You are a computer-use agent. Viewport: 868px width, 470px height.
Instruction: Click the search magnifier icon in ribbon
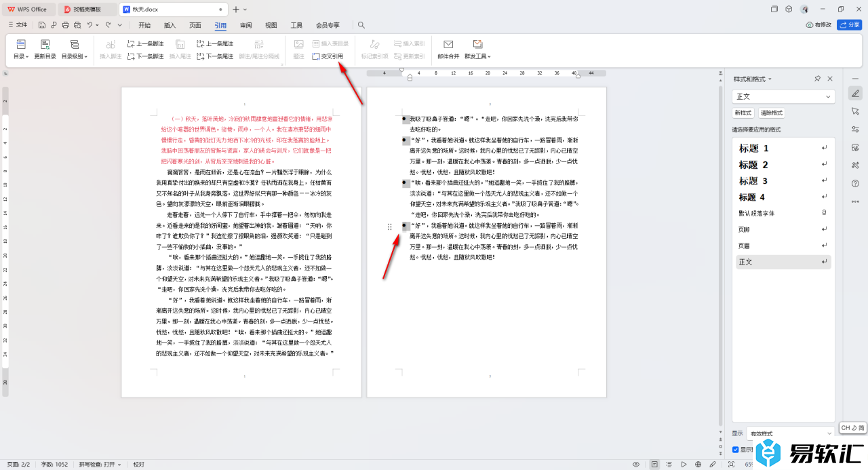361,25
